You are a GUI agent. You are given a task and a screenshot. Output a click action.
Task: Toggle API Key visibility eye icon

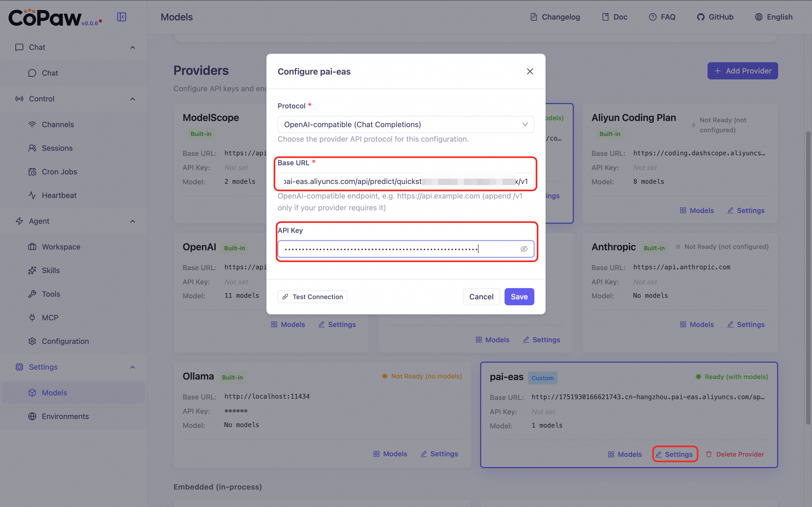point(524,249)
